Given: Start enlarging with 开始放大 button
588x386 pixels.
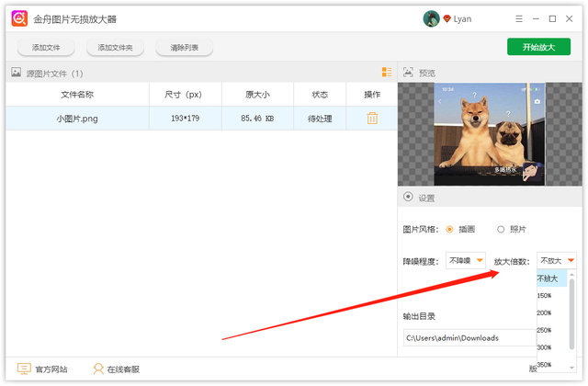Looking at the screenshot, I should pyautogui.click(x=539, y=47).
